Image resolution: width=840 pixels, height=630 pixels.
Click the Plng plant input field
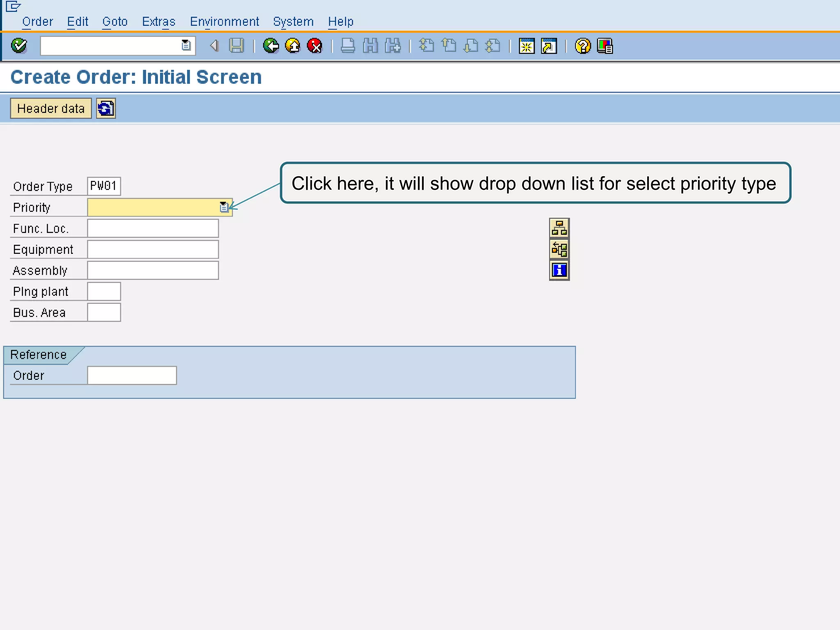(x=104, y=291)
